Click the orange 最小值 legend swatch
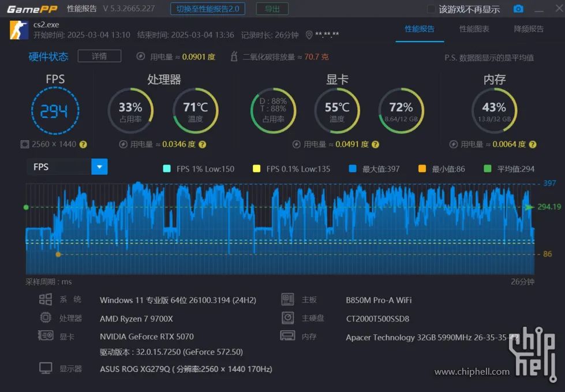Screen dimensions: 565x392 [422, 169]
